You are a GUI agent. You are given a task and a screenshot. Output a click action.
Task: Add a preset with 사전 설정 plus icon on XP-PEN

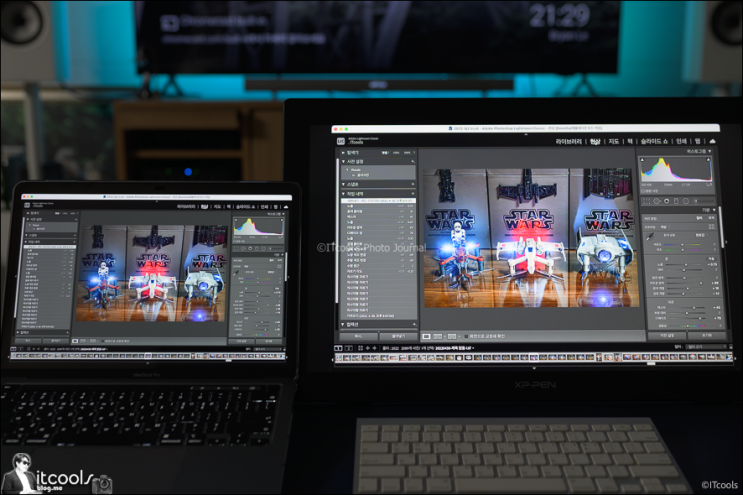[413, 162]
